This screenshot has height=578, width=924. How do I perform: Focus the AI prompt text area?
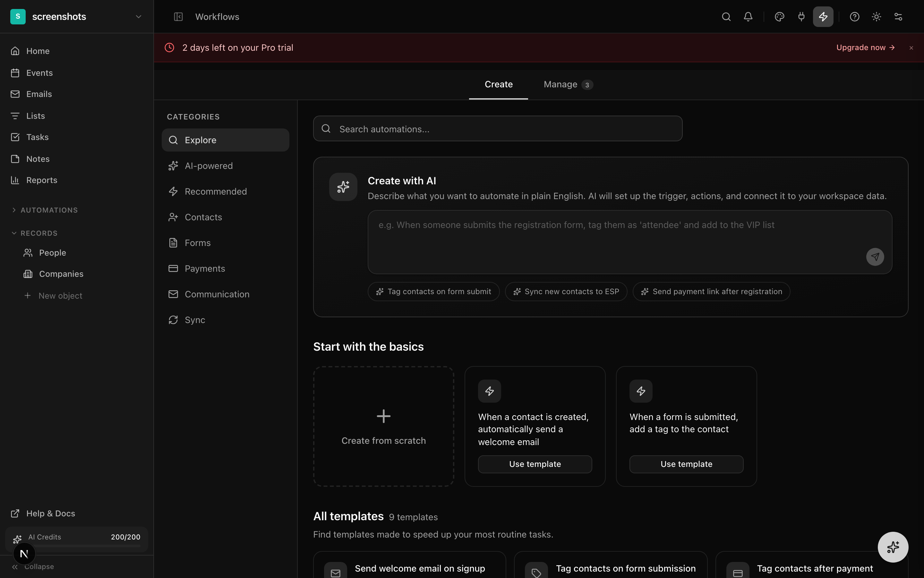point(629,242)
